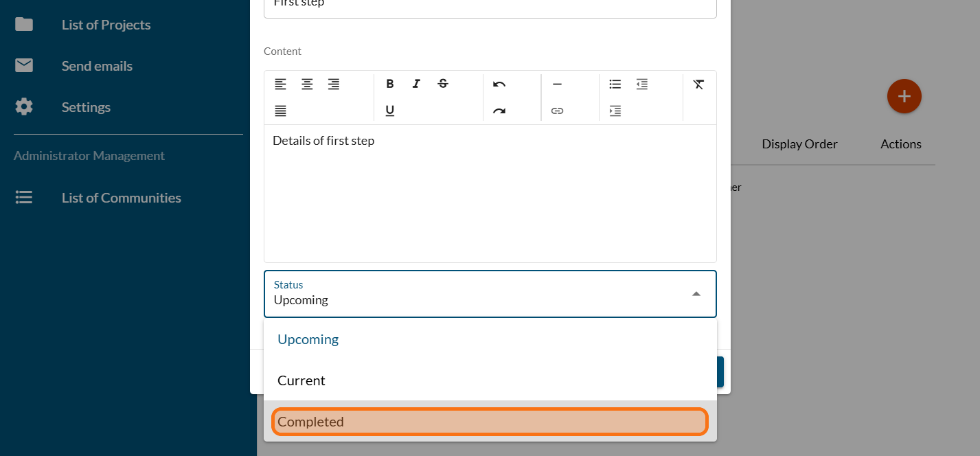Collapse the Status dropdown
The width and height of the screenshot is (980, 456).
[x=696, y=294]
